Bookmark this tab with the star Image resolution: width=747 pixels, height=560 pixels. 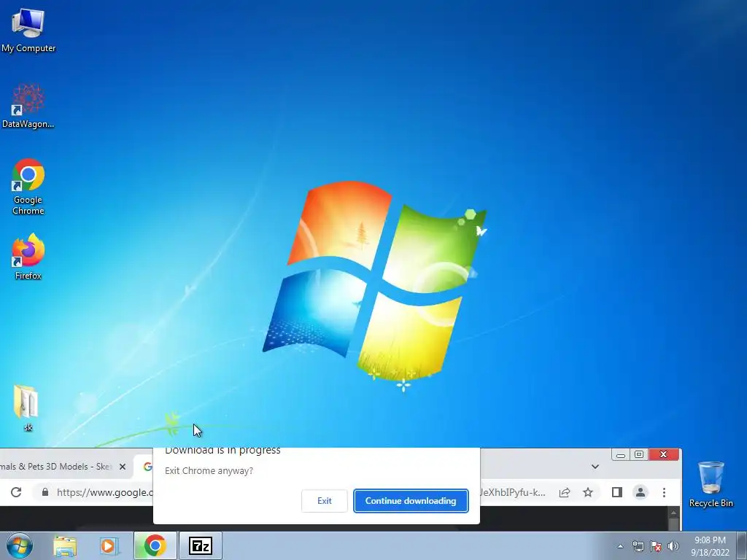point(588,492)
